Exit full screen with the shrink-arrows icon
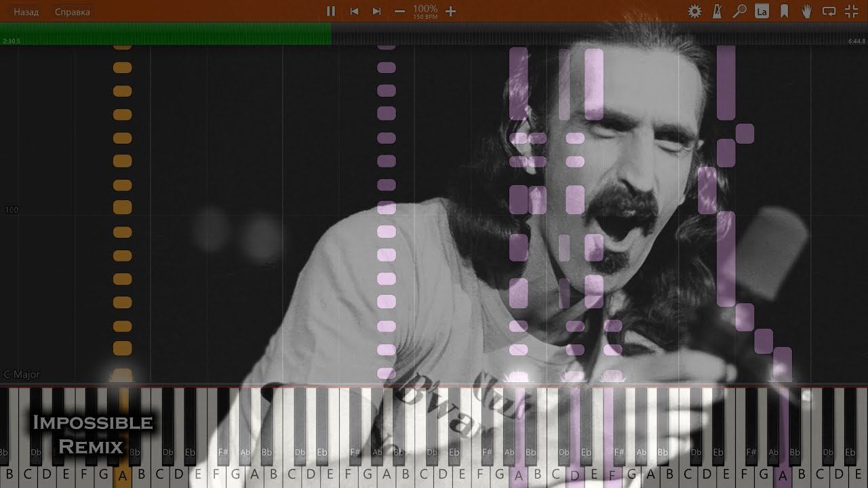868x488 pixels. 851,12
